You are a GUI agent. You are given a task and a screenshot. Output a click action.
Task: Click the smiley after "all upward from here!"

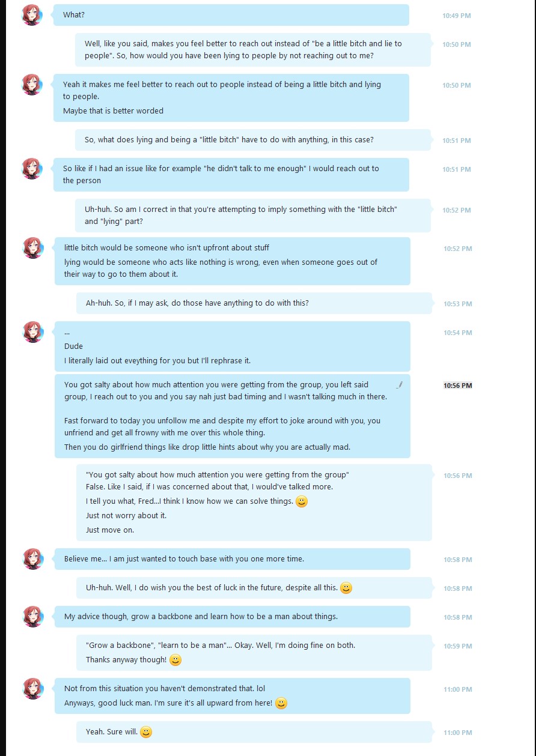(281, 703)
